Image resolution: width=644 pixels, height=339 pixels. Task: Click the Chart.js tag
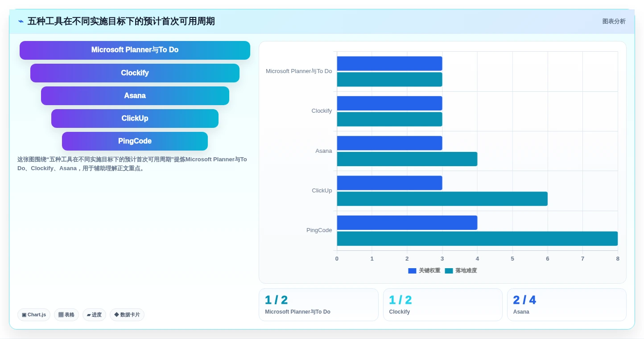34,314
